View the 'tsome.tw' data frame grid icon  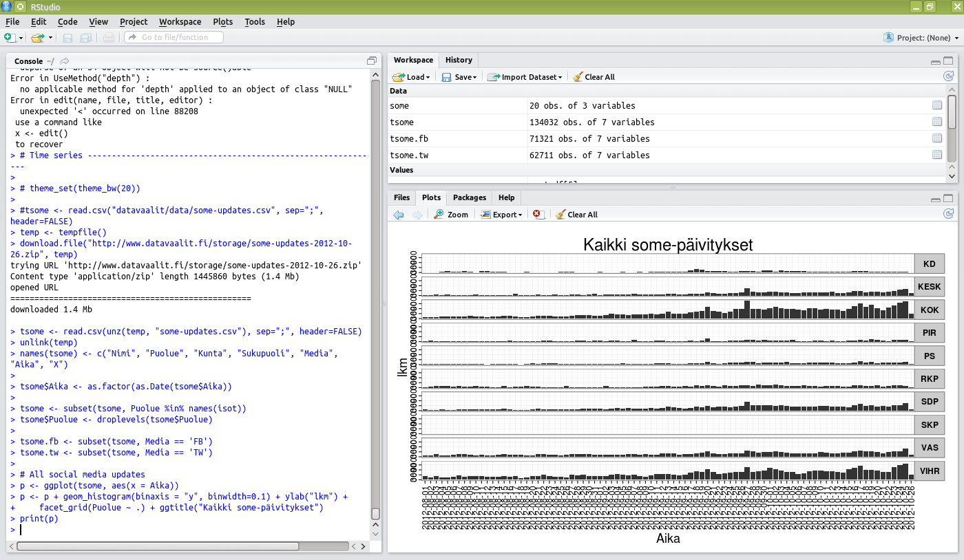tap(937, 155)
